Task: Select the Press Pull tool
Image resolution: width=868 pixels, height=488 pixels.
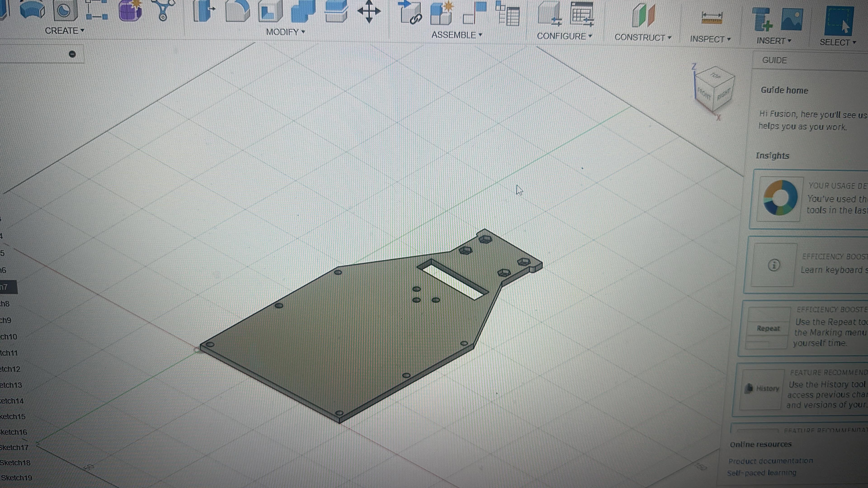Action: 204,11
